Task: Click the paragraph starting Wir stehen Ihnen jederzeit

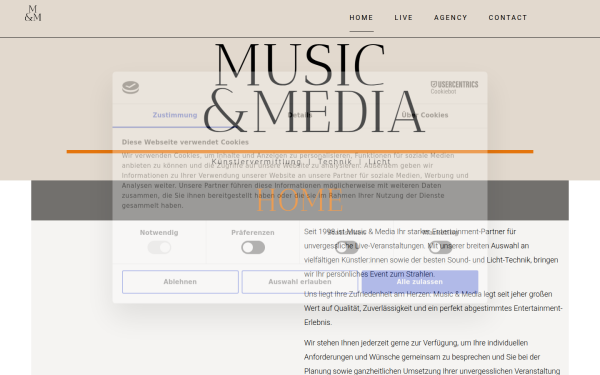Action: (432, 357)
